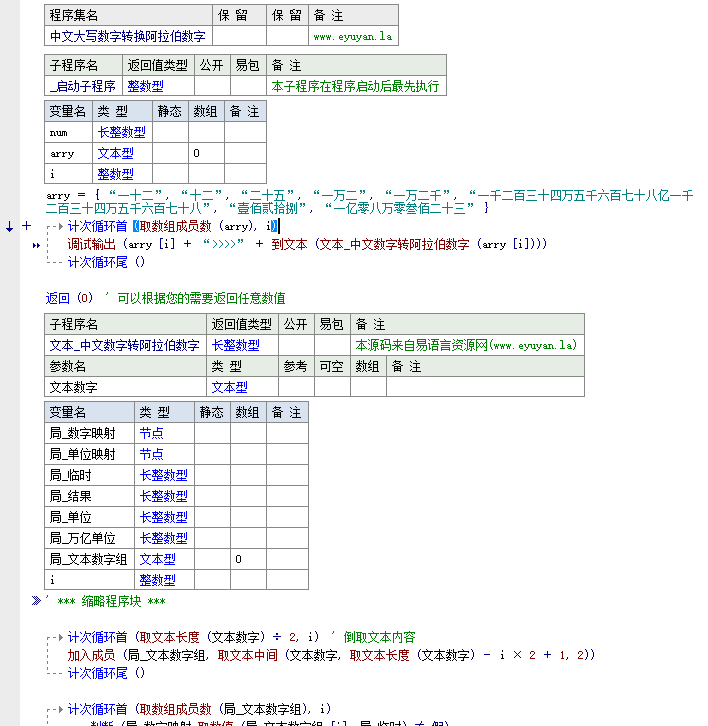
Task: Click the 文本型 type of variable arry
Action: [115, 153]
